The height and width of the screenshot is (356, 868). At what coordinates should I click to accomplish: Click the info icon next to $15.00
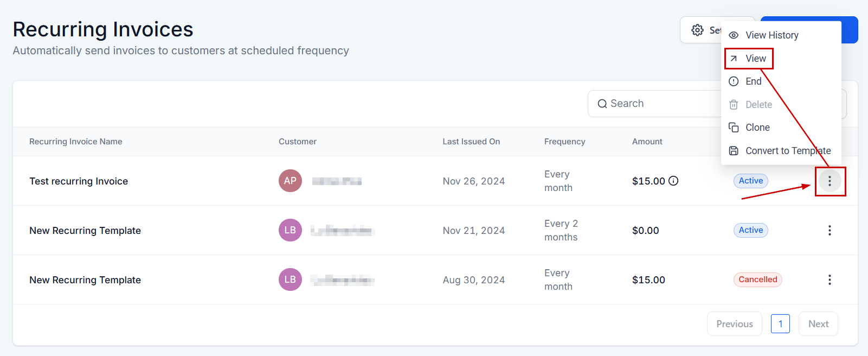click(673, 181)
